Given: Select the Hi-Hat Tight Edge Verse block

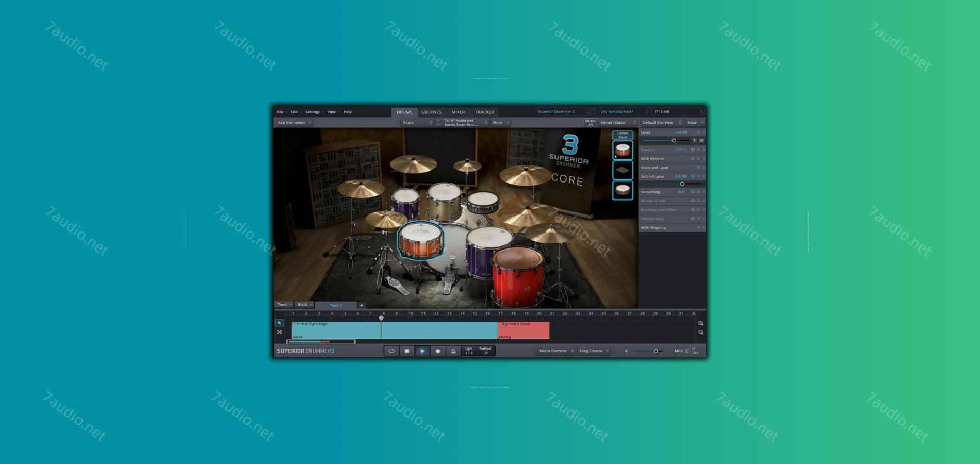Looking at the screenshot, I should (395, 330).
